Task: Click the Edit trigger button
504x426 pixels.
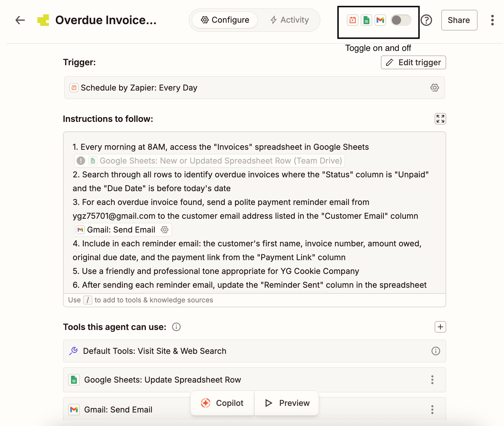Action: tap(413, 62)
